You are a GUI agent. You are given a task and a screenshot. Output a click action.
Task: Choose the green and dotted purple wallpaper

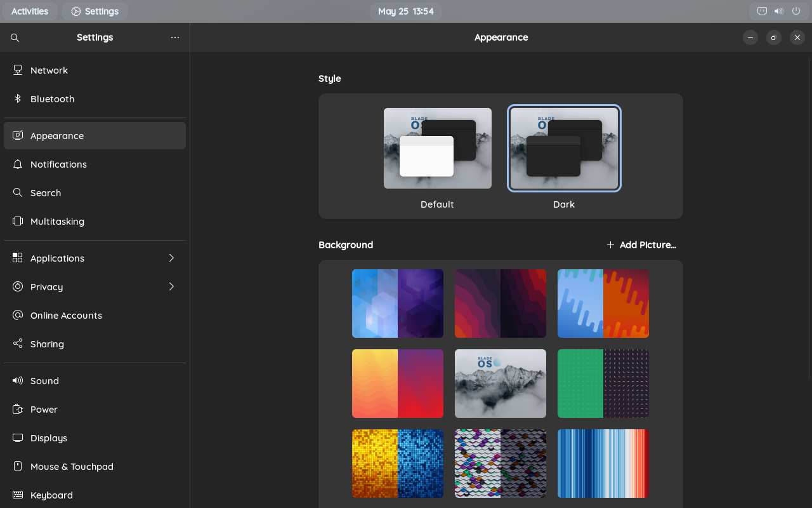(x=603, y=384)
